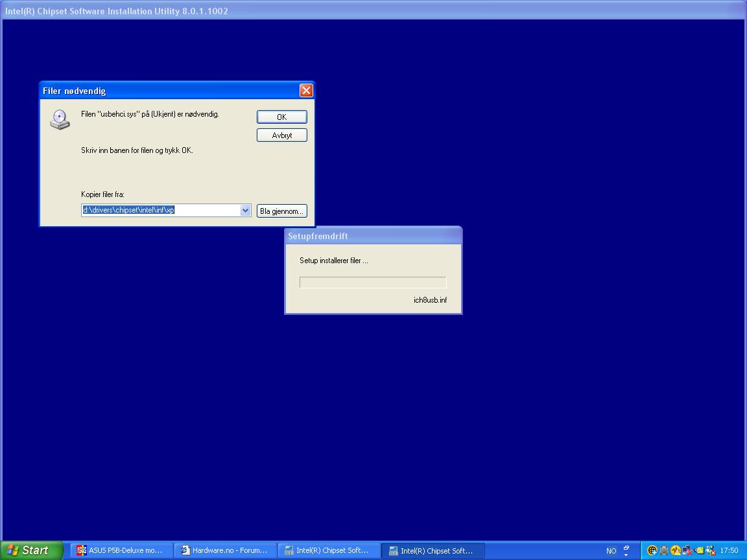
Task: Click the Kopier filer fra label
Action: [102, 194]
